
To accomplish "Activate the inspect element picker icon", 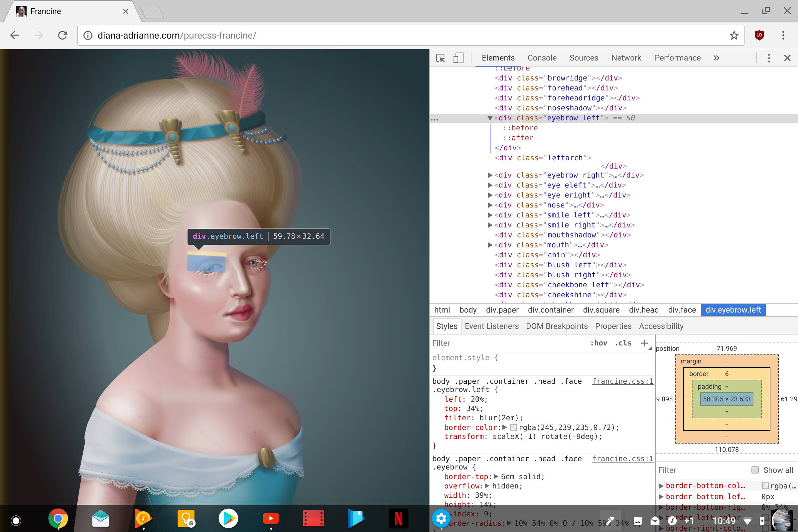I will pyautogui.click(x=440, y=58).
